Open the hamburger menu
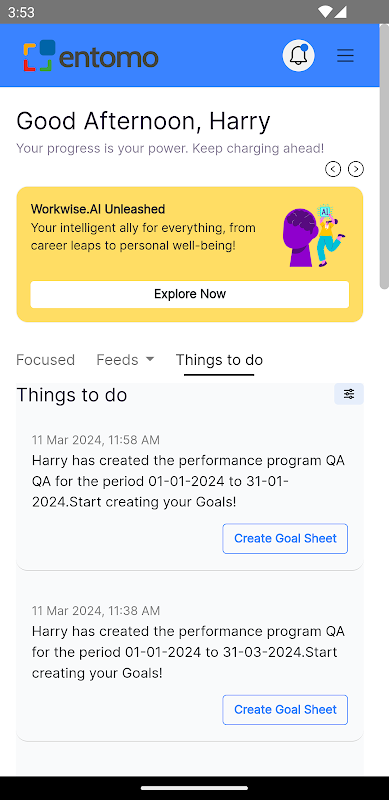The height and width of the screenshot is (800, 389). (x=345, y=55)
